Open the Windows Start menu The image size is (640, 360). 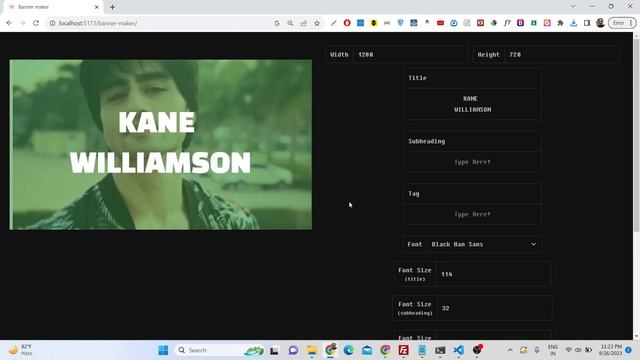point(163,350)
